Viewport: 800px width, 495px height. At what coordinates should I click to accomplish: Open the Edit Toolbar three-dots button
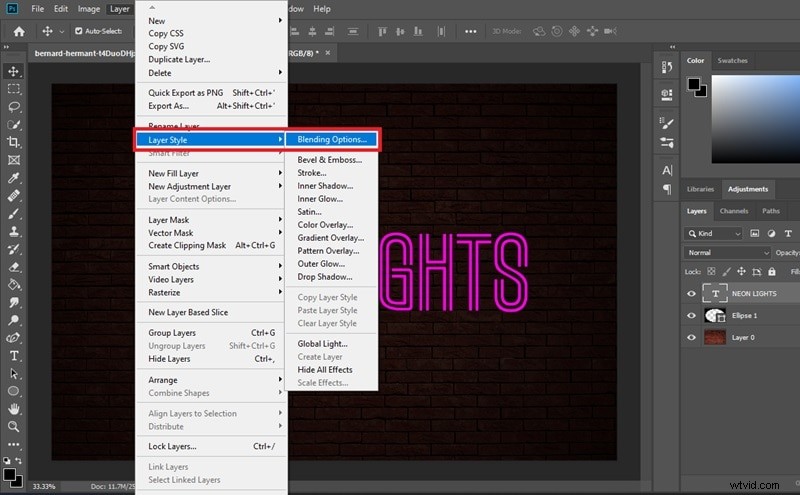14,444
